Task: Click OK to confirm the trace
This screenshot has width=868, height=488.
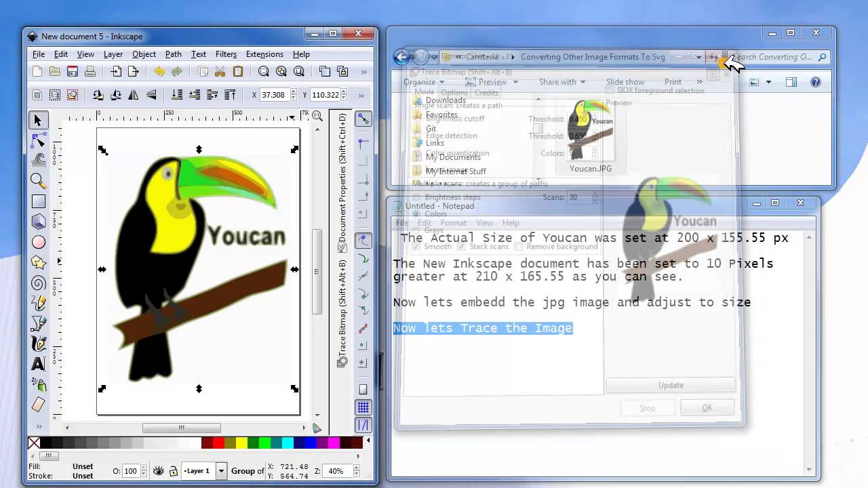Action: click(707, 407)
